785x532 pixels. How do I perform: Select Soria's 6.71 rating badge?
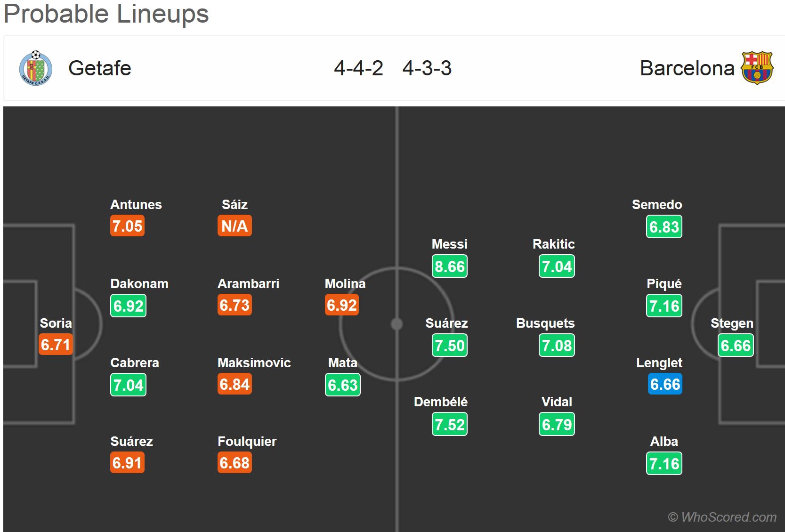[x=56, y=345]
